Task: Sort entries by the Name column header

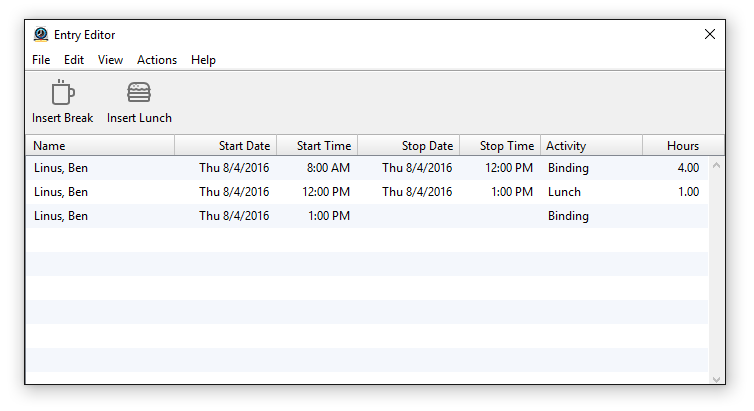Action: (100, 146)
